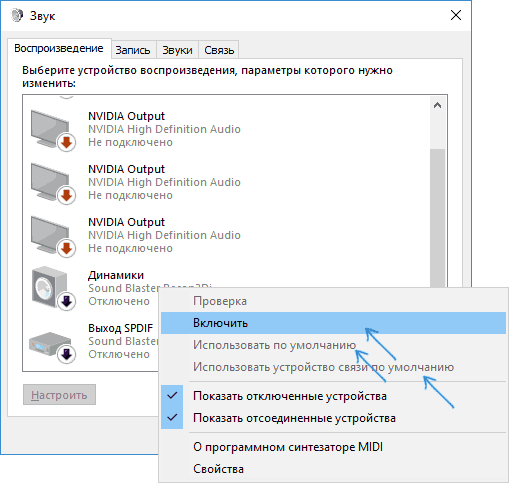
Task: Click the disabled arrow badge on Выход SPDIF
Action: pyautogui.click(x=67, y=355)
